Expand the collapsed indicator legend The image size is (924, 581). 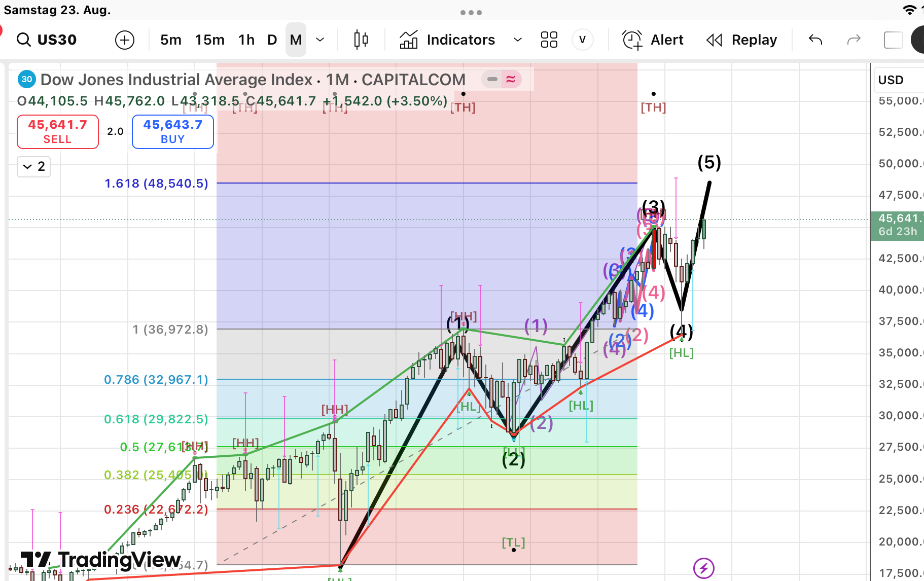[34, 166]
